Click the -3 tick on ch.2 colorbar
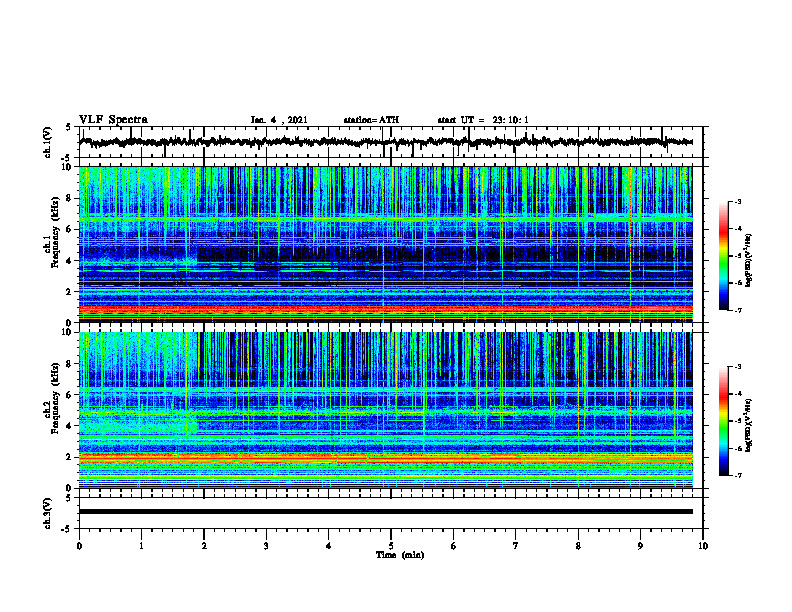Screen dimensions: 792x612 [737, 367]
